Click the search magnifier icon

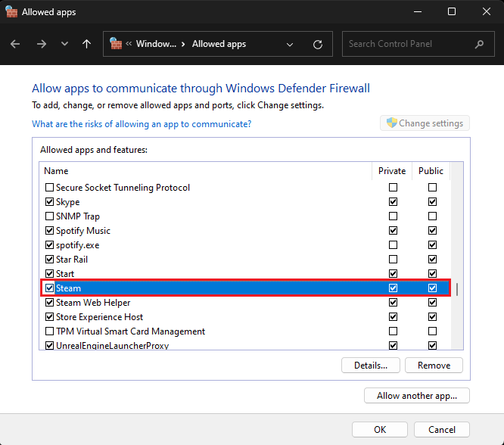[x=480, y=44]
